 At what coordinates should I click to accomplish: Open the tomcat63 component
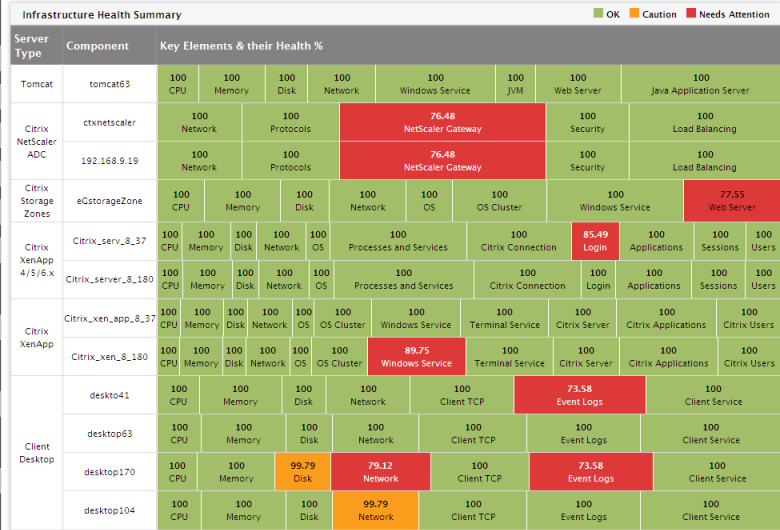(x=109, y=84)
